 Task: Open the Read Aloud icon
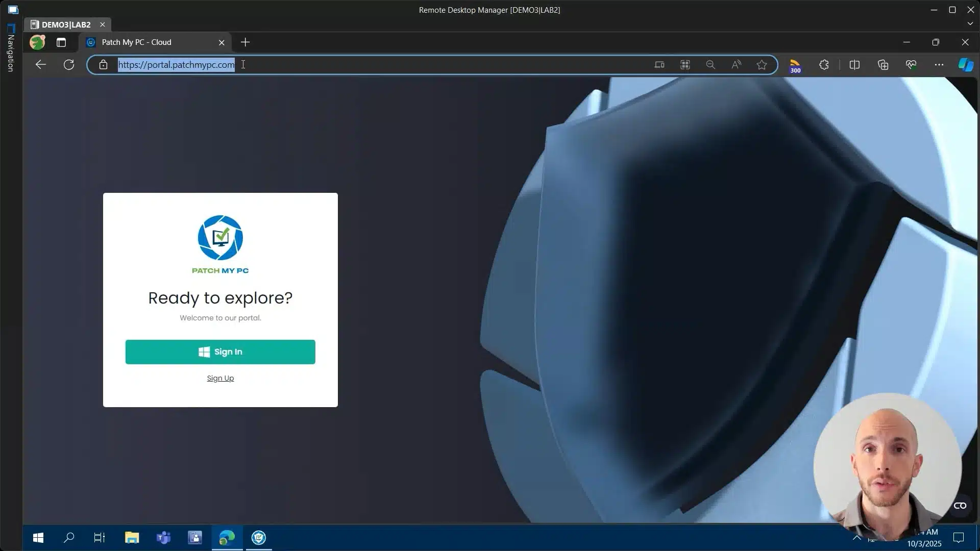tap(736, 65)
